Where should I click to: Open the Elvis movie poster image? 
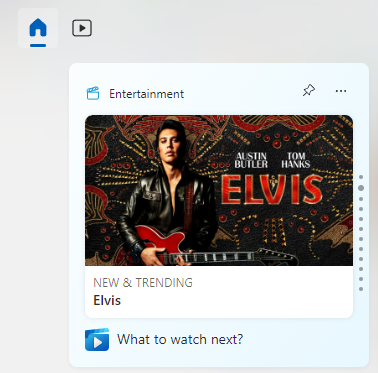(219, 190)
